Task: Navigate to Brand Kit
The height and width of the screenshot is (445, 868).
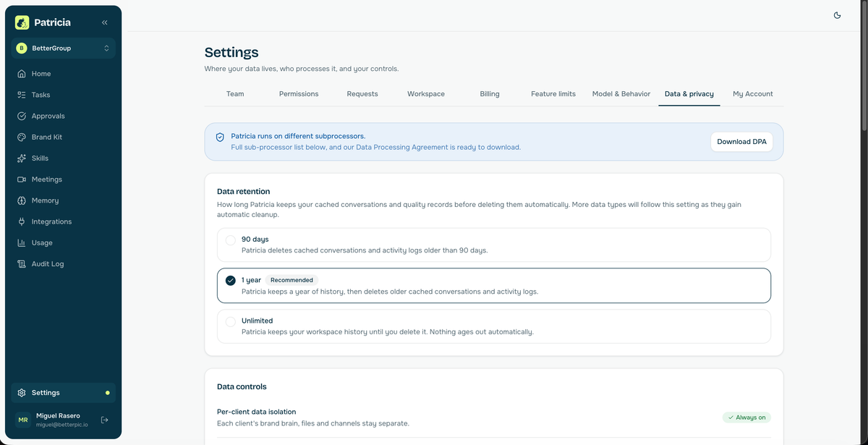Action: pyautogui.click(x=63, y=137)
